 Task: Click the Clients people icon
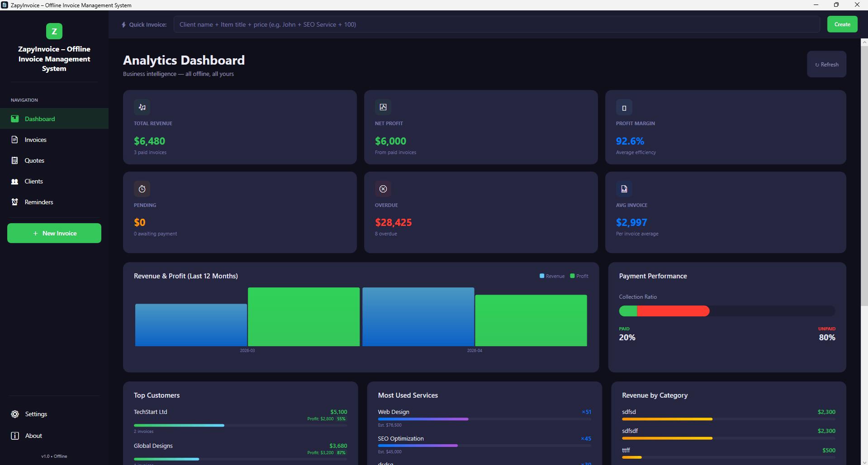pos(15,181)
